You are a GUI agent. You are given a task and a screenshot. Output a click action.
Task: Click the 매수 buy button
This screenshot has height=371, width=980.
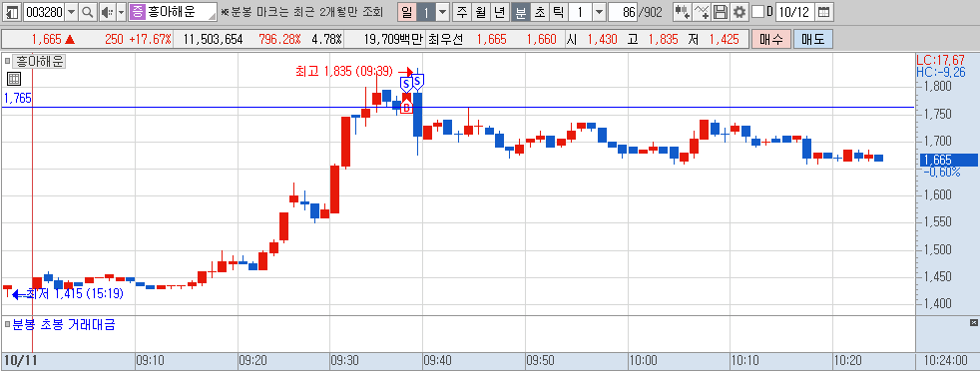click(771, 39)
